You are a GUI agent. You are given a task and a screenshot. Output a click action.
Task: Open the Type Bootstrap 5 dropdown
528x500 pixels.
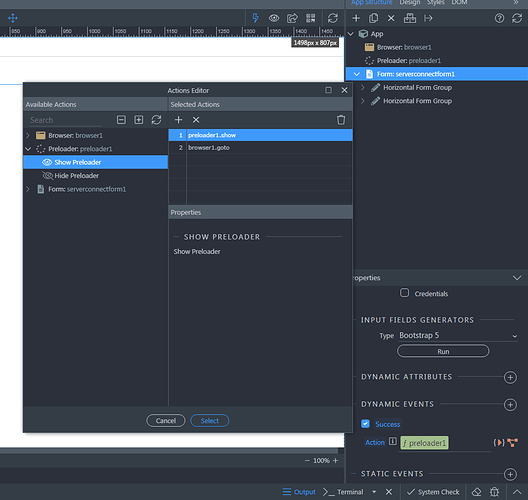(x=458, y=335)
